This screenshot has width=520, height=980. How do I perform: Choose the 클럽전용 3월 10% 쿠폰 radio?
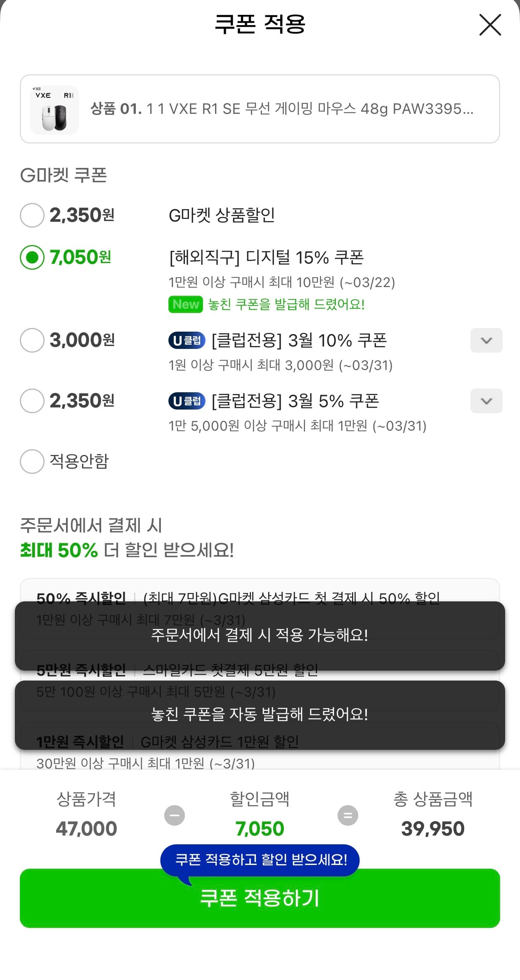(32, 340)
